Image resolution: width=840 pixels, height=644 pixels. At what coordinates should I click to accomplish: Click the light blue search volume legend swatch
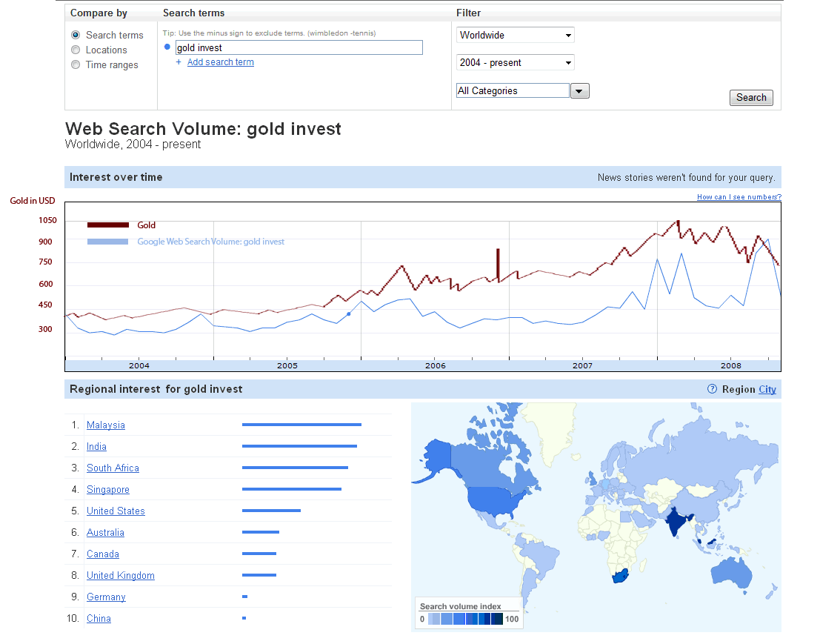(x=108, y=242)
